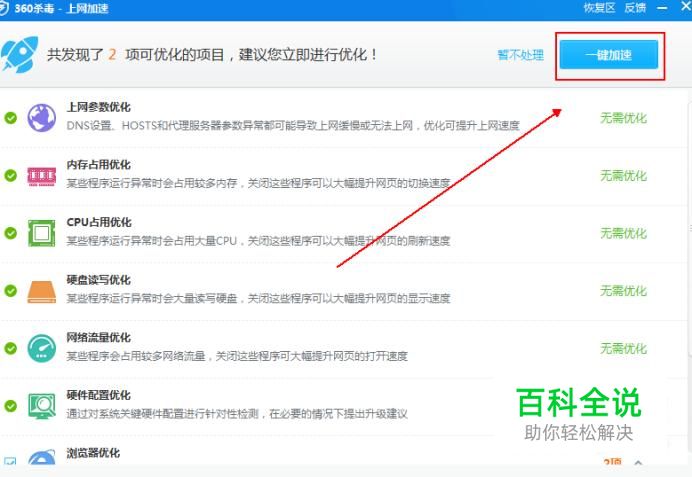Click the green check beside 网络流量优化
692x477 pixels.
(x=11, y=348)
